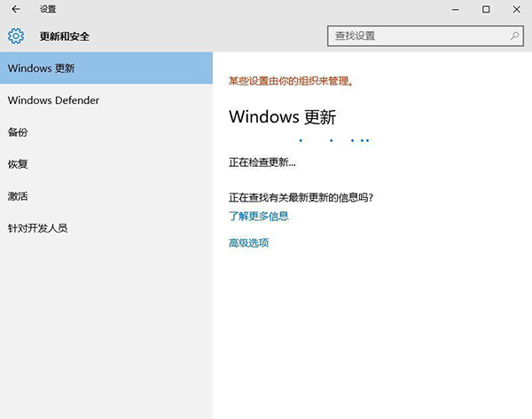Image resolution: width=532 pixels, height=419 pixels.
Task: Open Windows Defender settings page
Action: tap(53, 100)
